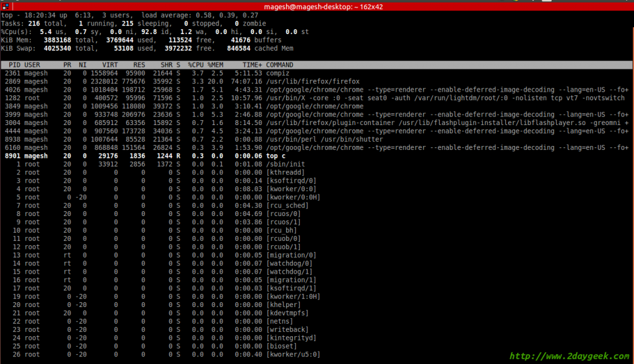This screenshot has width=634, height=364.
Task: Click the terminal window menu icon
Action: (x=5, y=6)
